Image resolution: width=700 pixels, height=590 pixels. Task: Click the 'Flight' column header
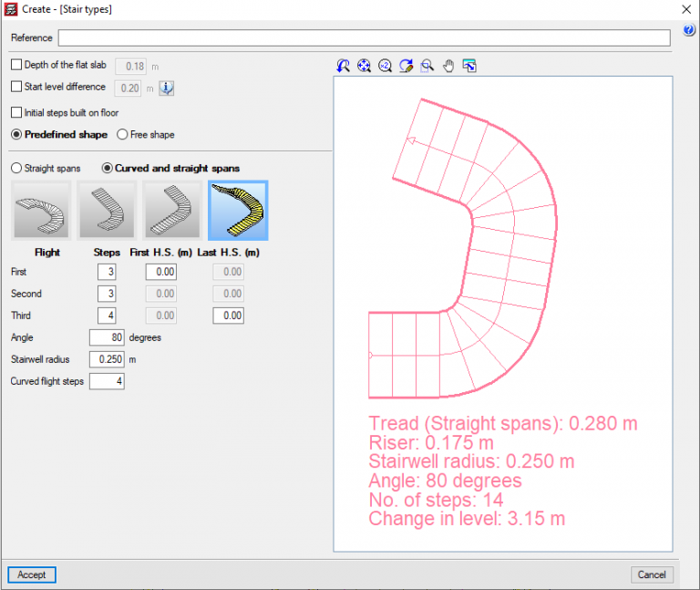tap(47, 253)
